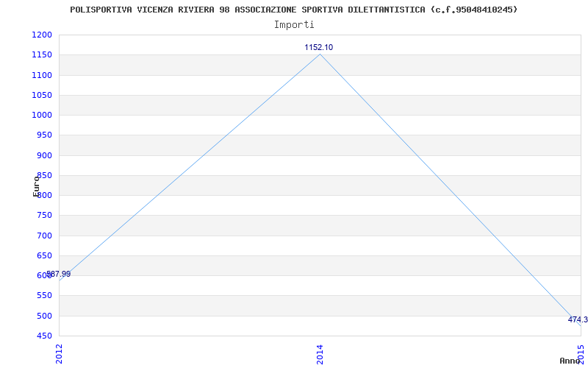Click the 550 y-axis tick label

click(x=44, y=296)
